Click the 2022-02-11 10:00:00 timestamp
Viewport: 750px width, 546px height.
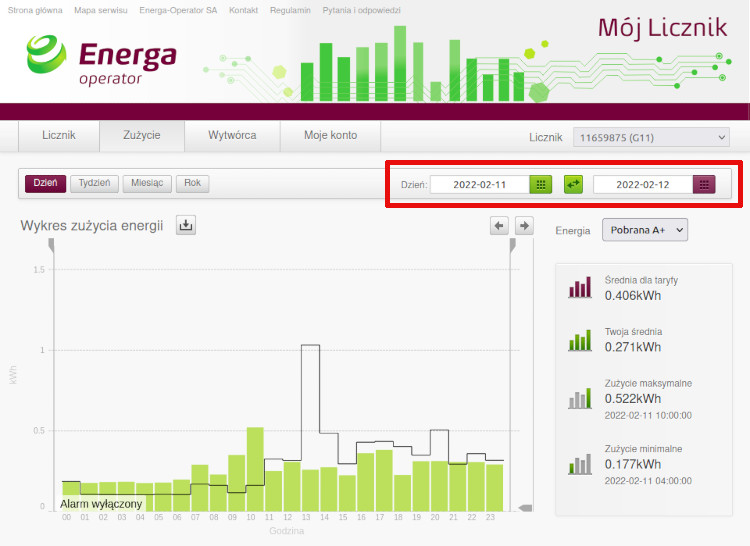point(648,415)
